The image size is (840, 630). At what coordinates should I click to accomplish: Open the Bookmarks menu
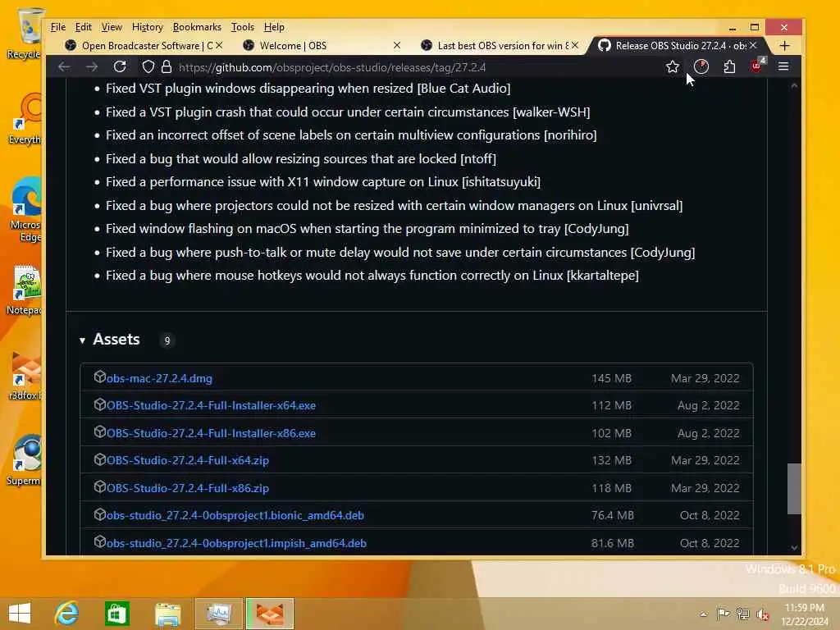pyautogui.click(x=197, y=27)
